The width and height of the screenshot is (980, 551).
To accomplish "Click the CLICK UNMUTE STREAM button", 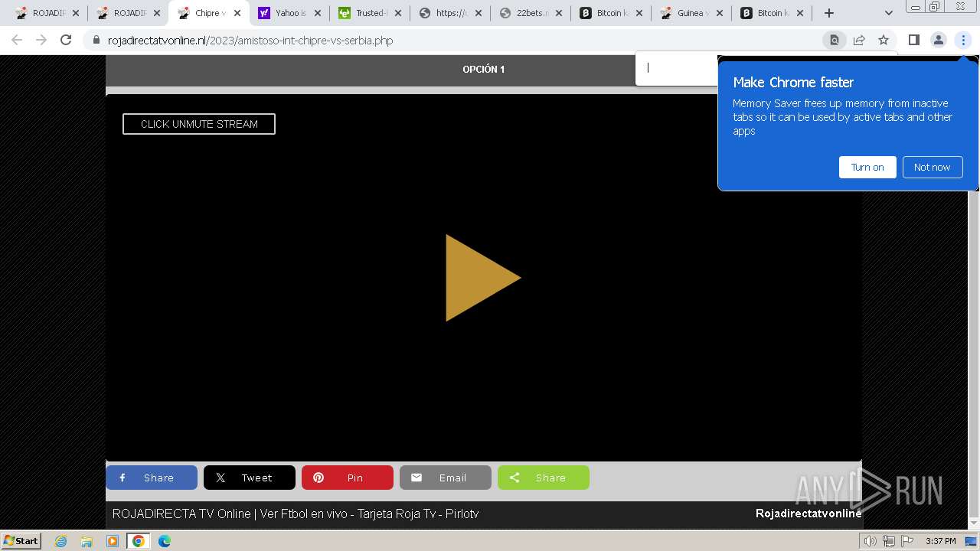I will (199, 124).
